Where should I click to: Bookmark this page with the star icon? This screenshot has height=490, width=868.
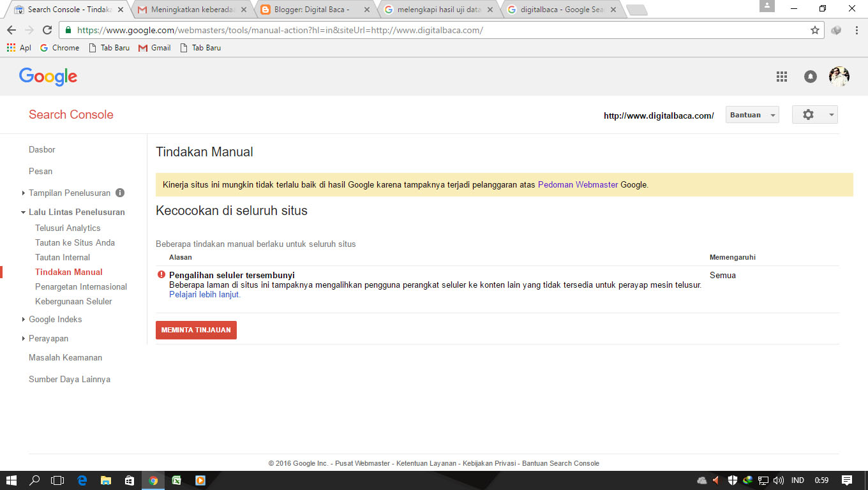(x=815, y=30)
